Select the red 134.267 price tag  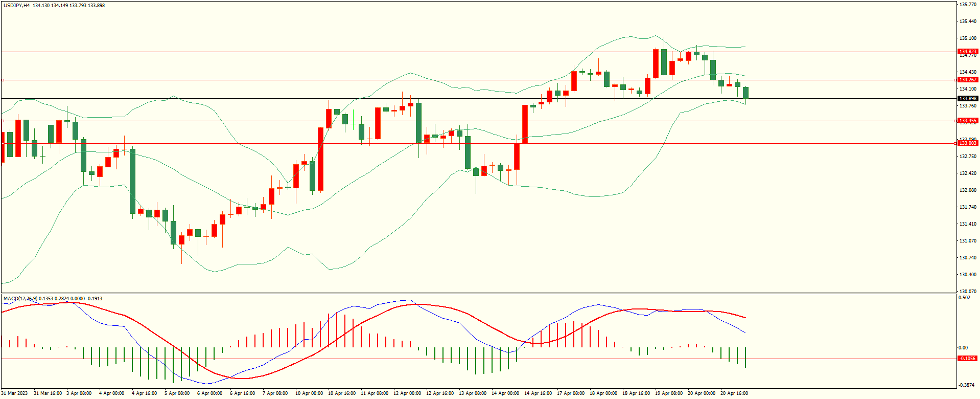[x=968, y=80]
